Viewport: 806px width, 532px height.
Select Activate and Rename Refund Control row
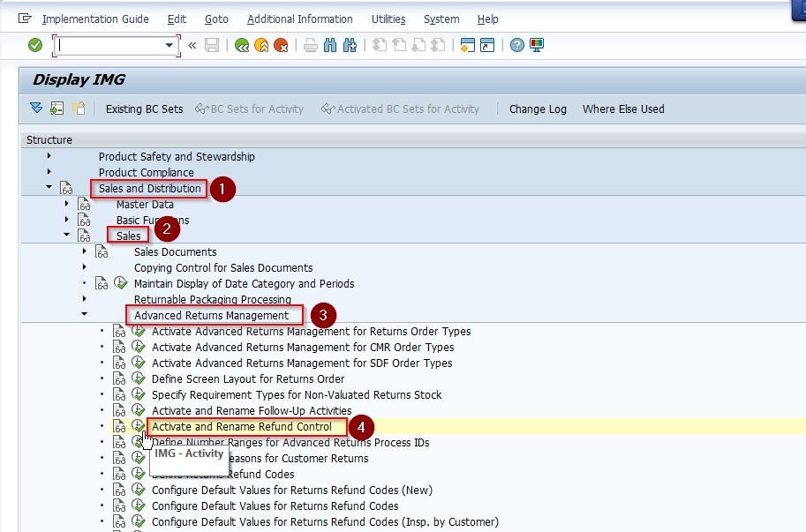(242, 427)
